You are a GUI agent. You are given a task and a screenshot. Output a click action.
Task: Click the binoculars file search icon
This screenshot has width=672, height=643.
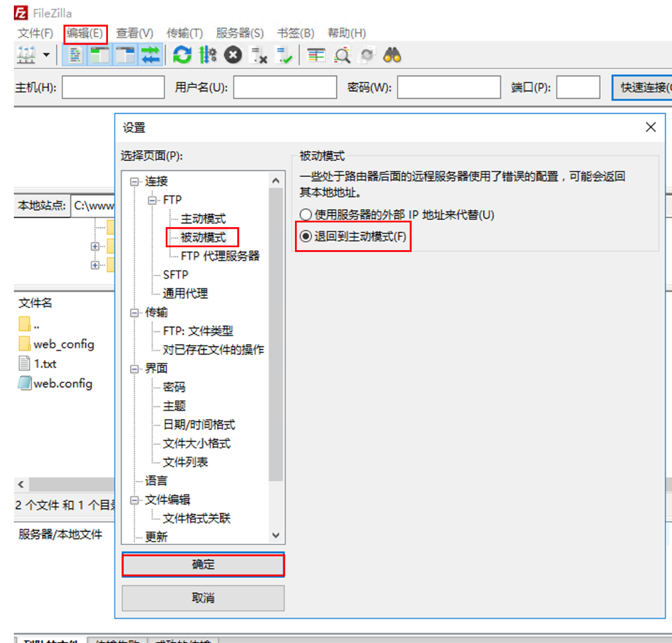[392, 55]
